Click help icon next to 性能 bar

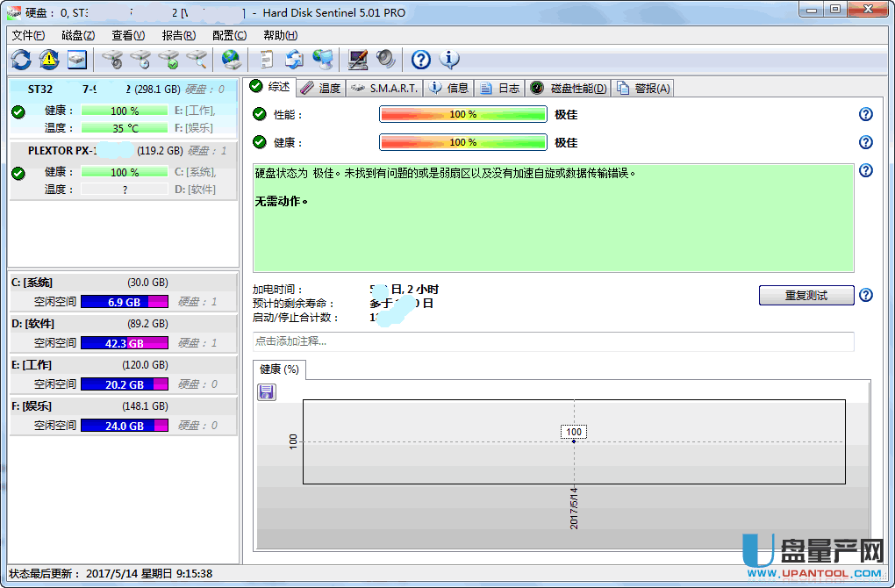(x=866, y=114)
